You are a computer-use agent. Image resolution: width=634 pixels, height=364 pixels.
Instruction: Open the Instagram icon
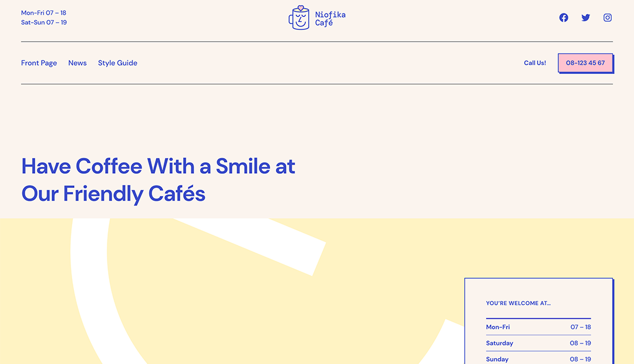(x=608, y=18)
